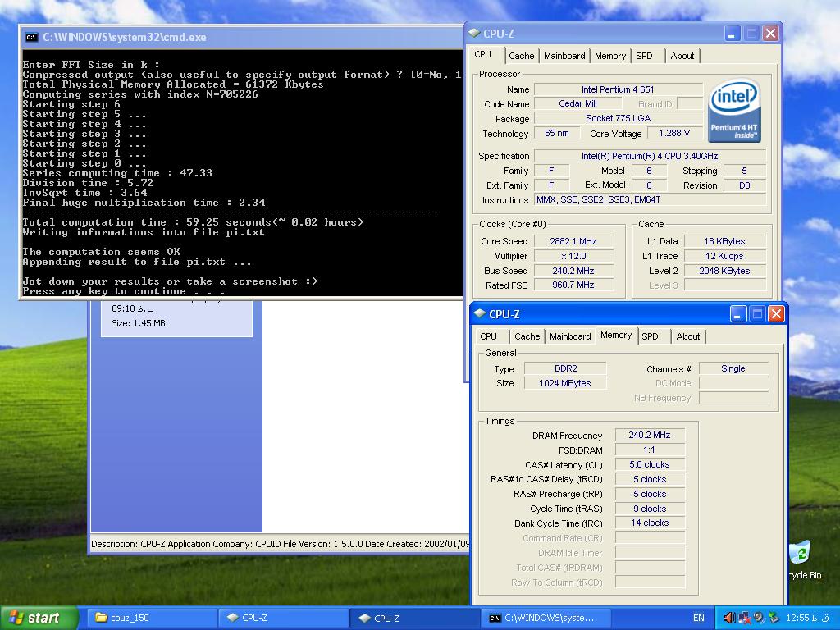The image size is (840, 630).
Task: Switch to About tab in lower CPU-Z window
Action: point(688,336)
